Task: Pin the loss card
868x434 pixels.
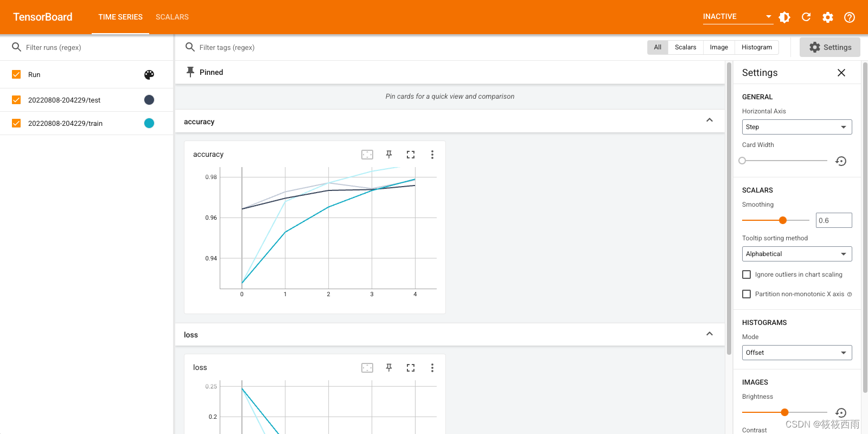Action: click(x=389, y=368)
